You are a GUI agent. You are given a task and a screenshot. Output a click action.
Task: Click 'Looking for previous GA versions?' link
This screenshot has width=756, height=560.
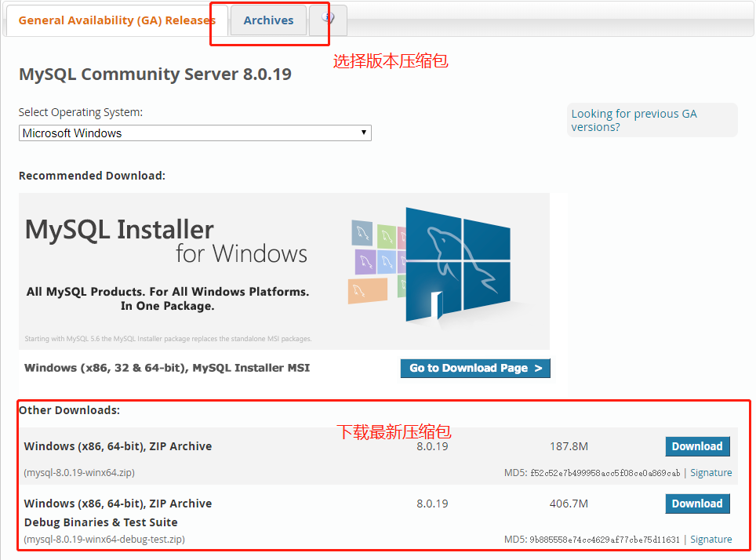(x=634, y=120)
